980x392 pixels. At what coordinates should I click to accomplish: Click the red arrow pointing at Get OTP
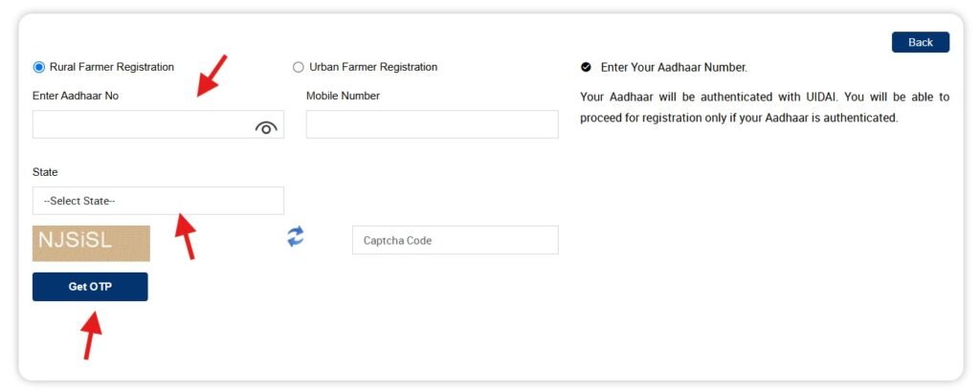pos(92,335)
